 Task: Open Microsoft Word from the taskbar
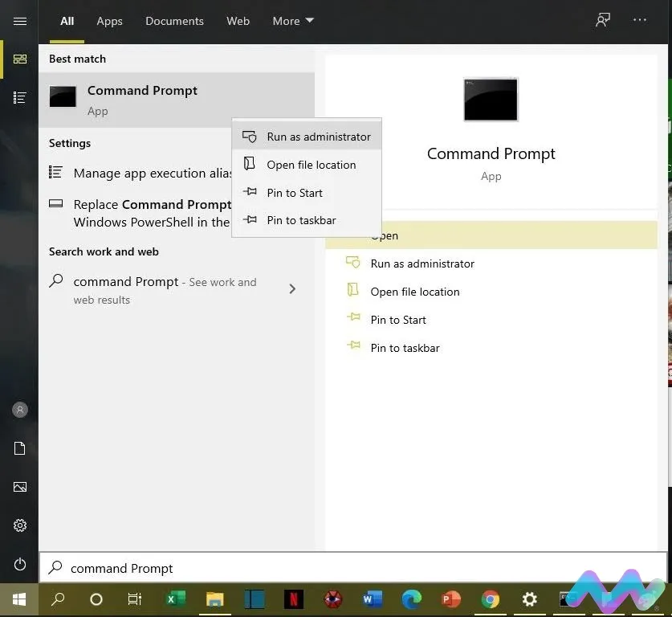coord(371,599)
